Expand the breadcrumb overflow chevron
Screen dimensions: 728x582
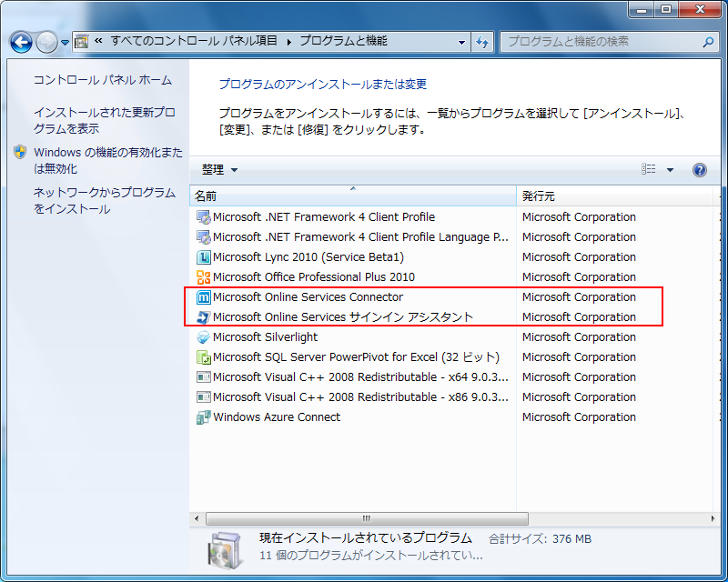(98, 41)
